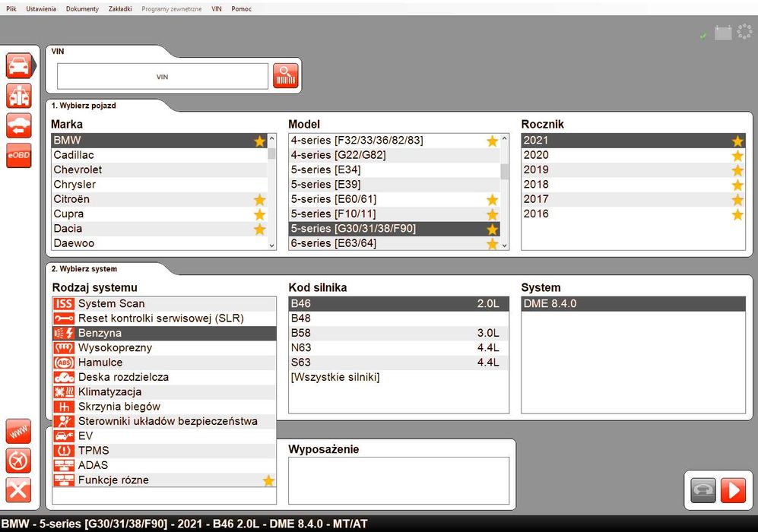Open the Zakładki menu
758x532 pixels.
120,8
